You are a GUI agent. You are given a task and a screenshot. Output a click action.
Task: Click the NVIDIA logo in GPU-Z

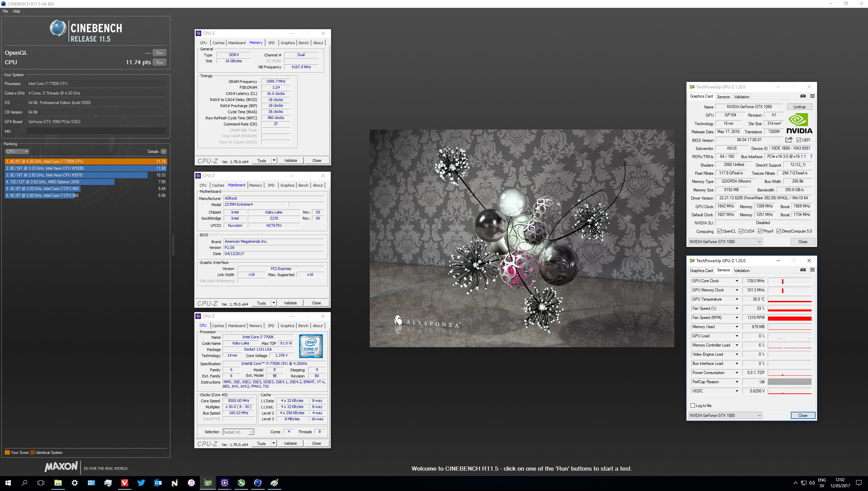(799, 124)
